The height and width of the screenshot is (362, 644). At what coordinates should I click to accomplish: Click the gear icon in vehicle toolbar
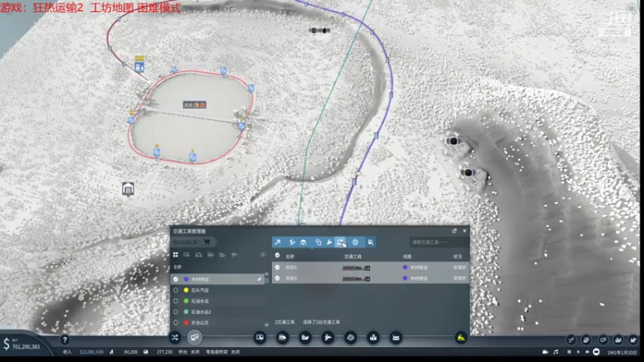355,242
